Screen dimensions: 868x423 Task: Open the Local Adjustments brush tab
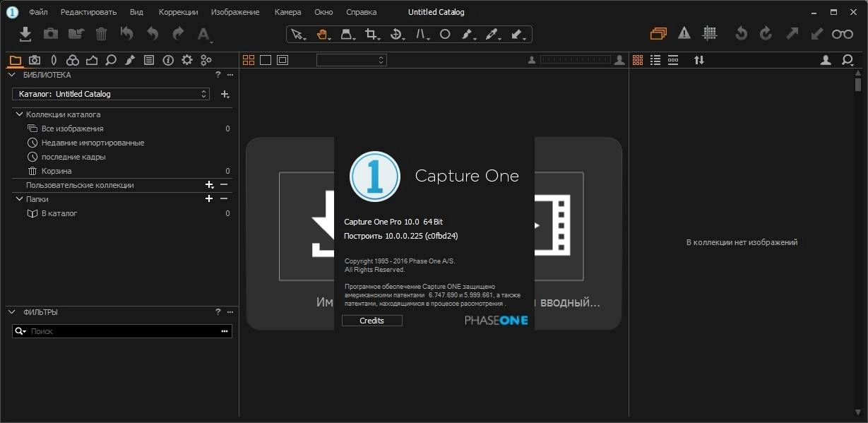[x=130, y=60]
